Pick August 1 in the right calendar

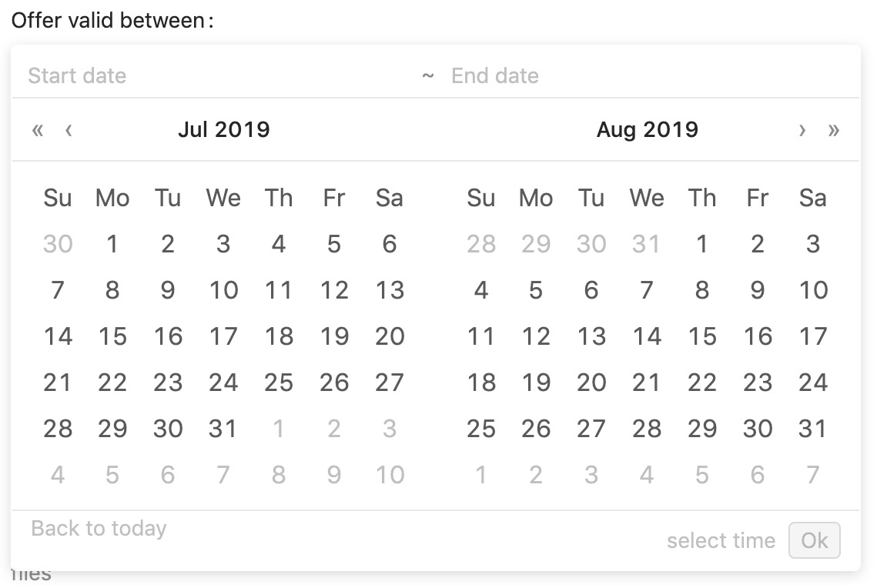click(x=702, y=244)
